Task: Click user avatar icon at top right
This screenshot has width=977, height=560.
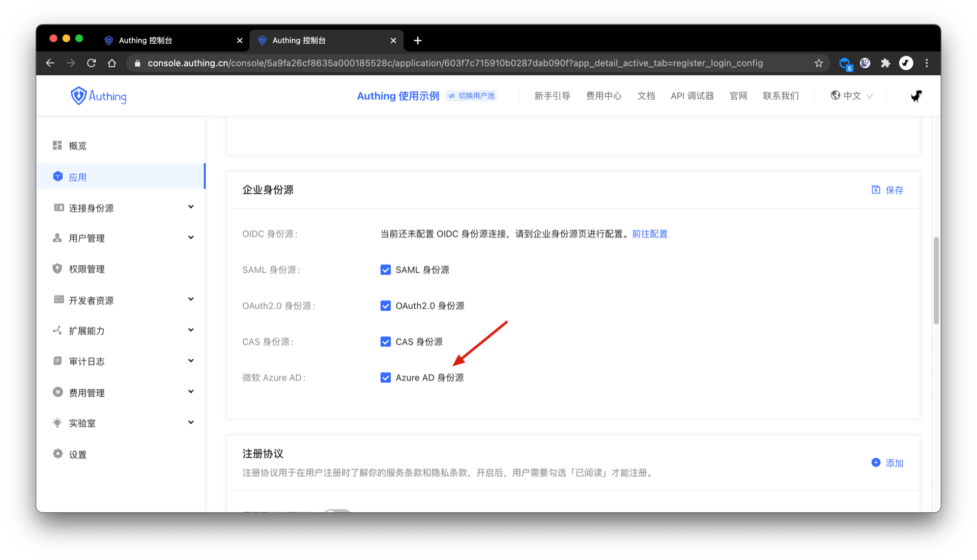Action: (x=916, y=96)
